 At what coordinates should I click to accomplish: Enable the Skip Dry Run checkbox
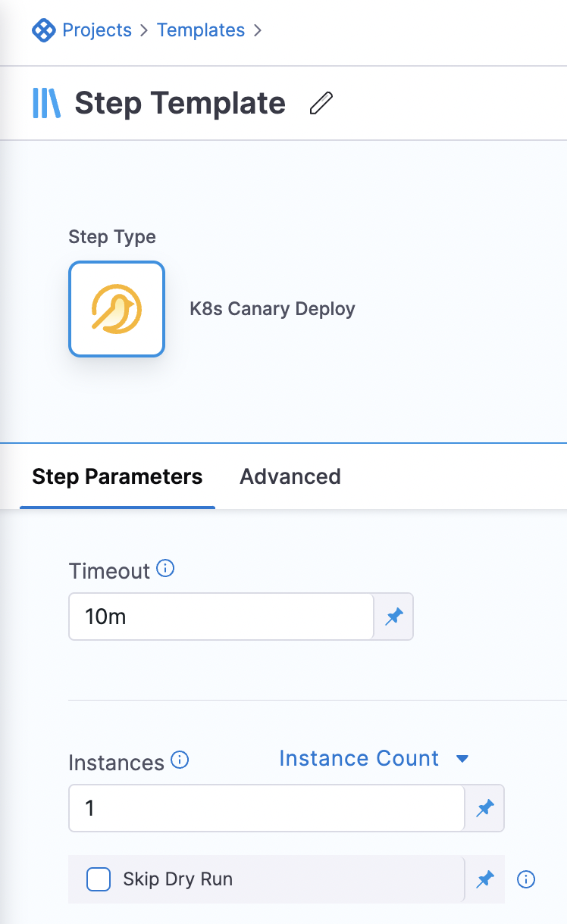[x=99, y=879]
